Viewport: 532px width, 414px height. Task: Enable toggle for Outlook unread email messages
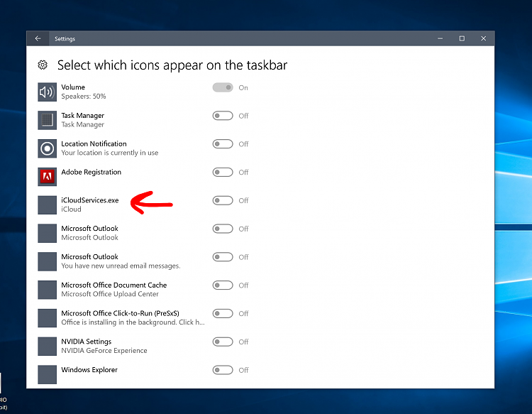223,257
